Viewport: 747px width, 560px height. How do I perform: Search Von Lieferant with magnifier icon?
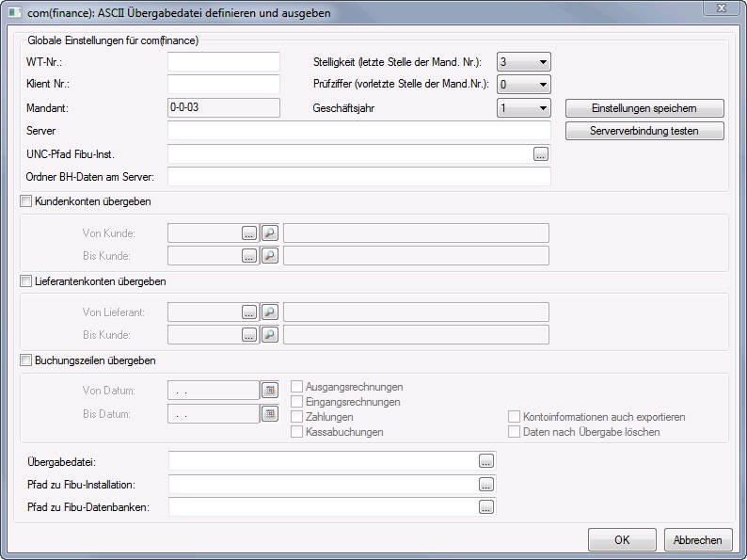pos(270,312)
